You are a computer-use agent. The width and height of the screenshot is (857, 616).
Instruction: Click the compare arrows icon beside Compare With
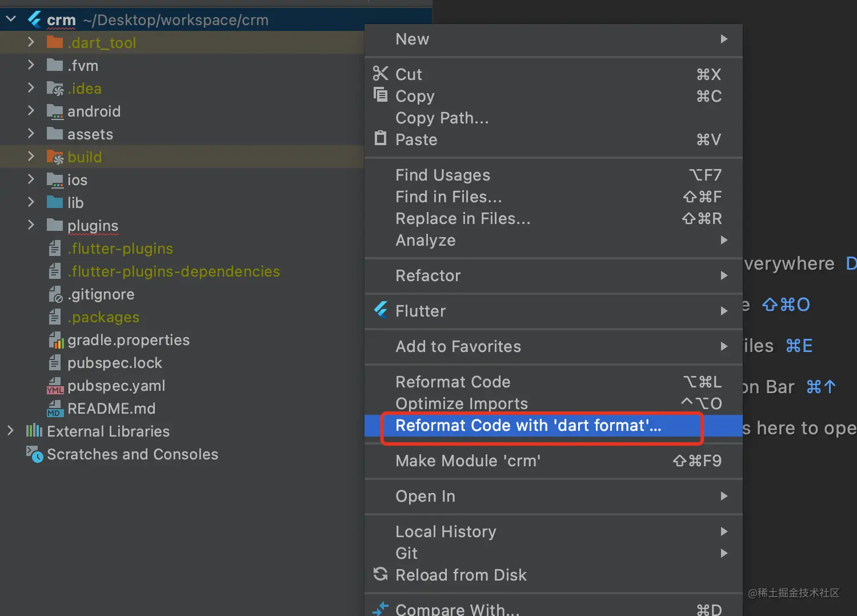pyautogui.click(x=381, y=609)
